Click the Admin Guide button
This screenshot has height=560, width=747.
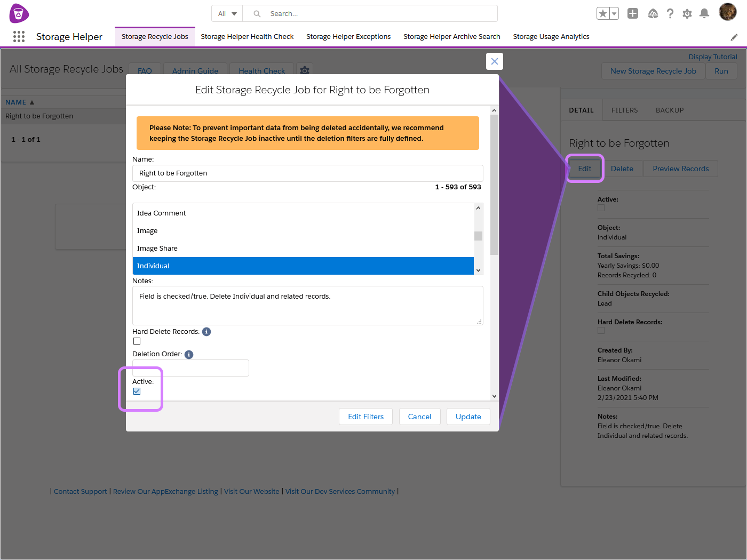tap(195, 71)
